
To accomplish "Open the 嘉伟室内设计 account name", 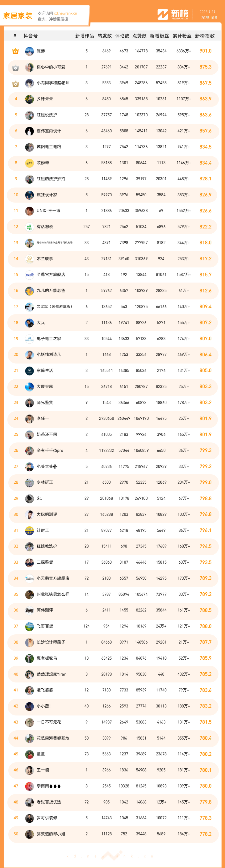I will coord(48,131).
